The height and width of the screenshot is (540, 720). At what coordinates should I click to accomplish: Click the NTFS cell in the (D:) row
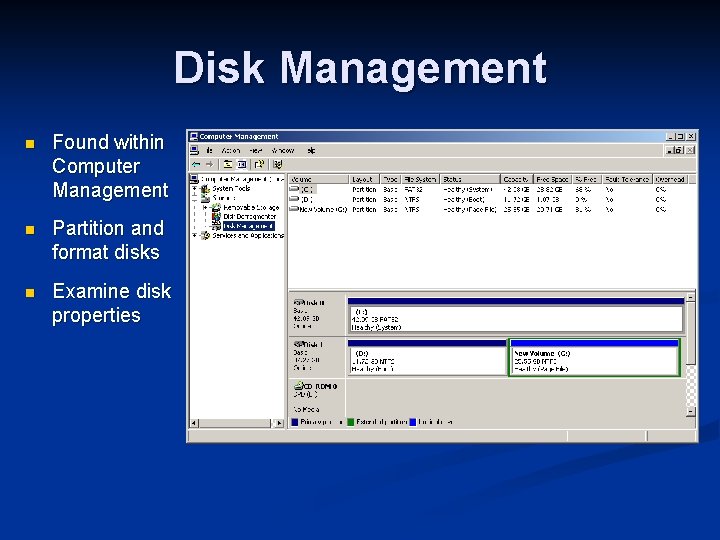(412, 199)
